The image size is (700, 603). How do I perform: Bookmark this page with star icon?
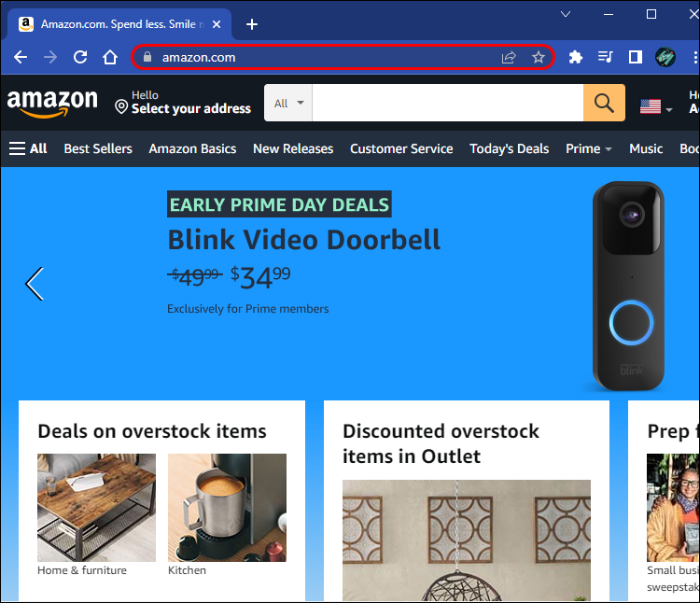click(539, 57)
